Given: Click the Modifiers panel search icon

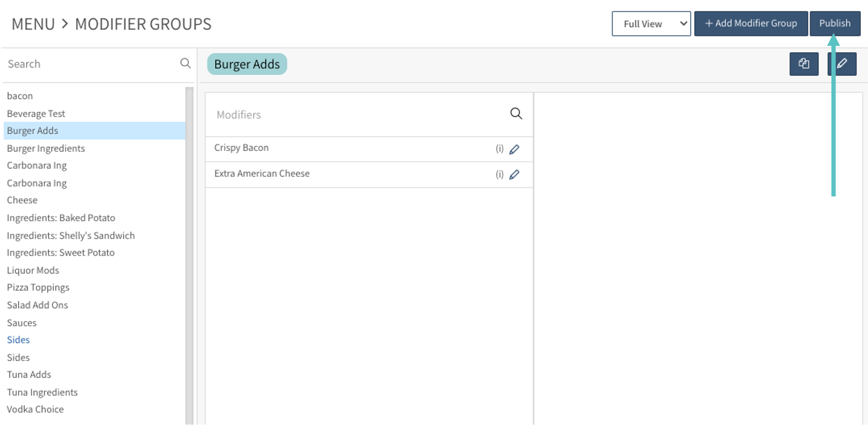Looking at the screenshot, I should (x=515, y=113).
